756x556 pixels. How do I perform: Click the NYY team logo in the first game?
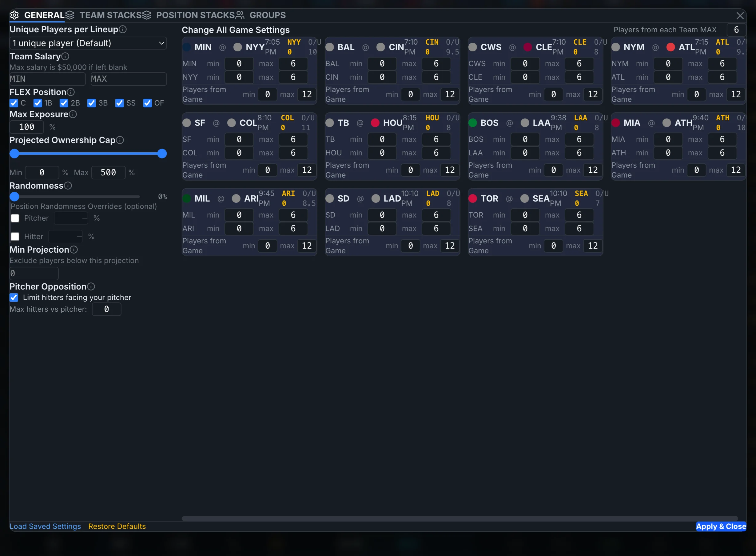point(237,47)
